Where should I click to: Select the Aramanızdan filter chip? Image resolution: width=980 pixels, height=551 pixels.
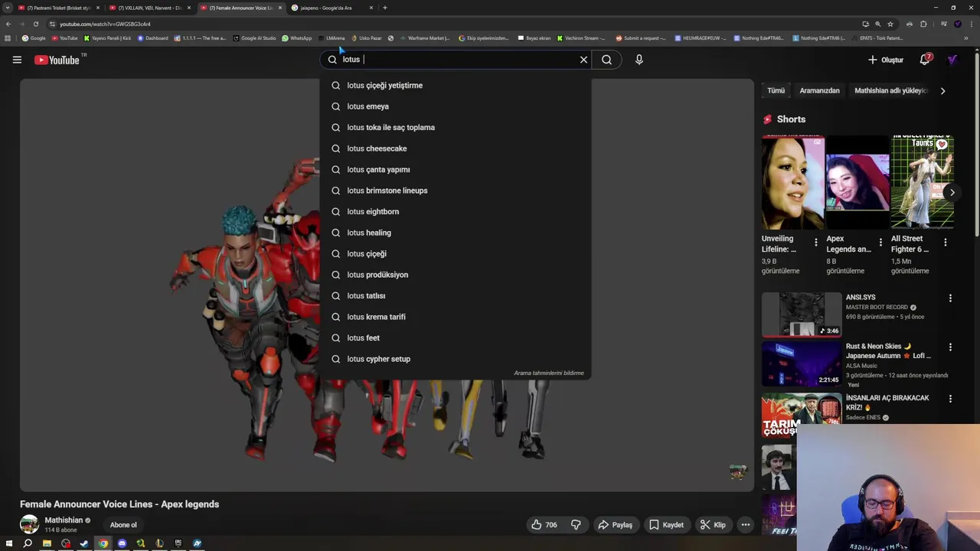tap(819, 90)
